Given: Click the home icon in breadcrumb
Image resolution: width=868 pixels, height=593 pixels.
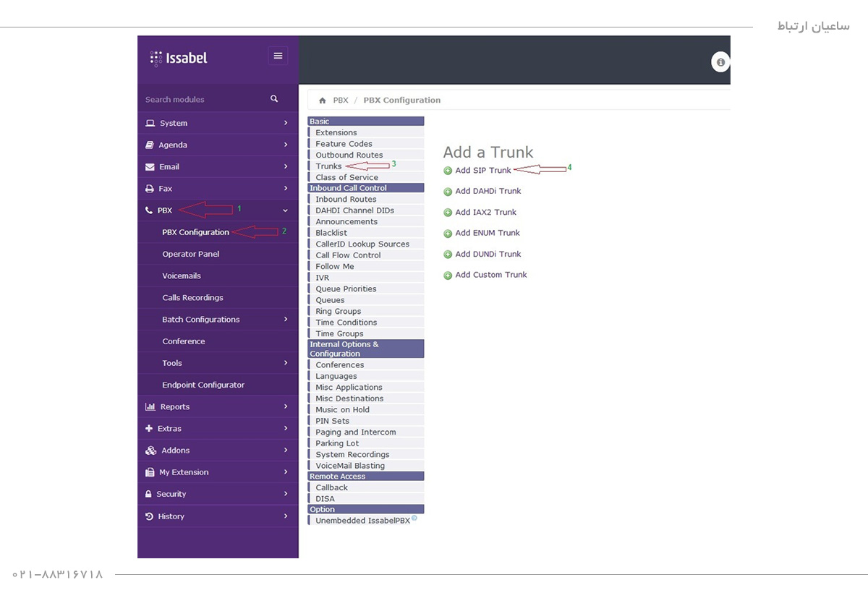Looking at the screenshot, I should coord(323,101).
